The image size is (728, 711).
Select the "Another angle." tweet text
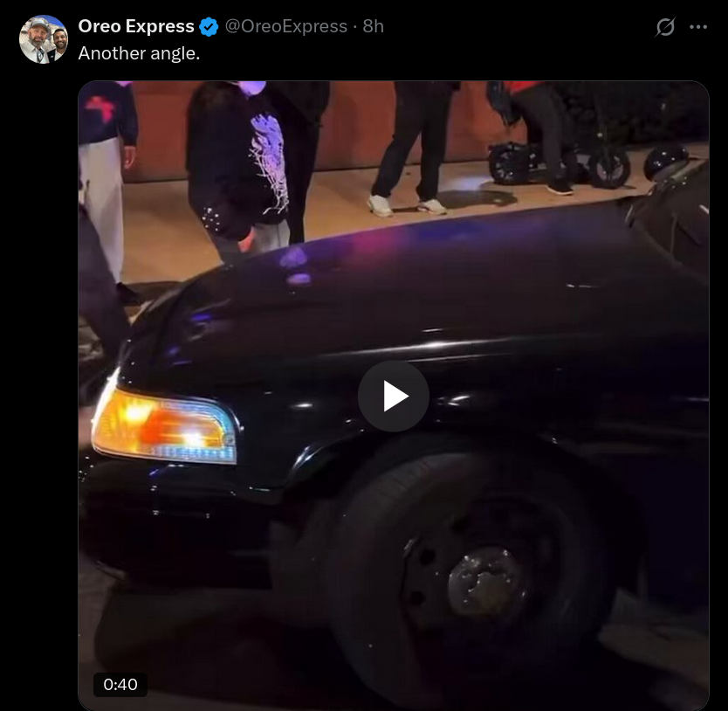139,53
